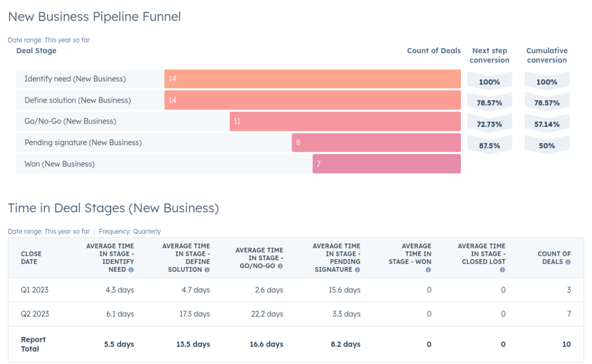Click the Next step conversion column header
The width and height of the screenshot is (592, 364).
[489, 55]
